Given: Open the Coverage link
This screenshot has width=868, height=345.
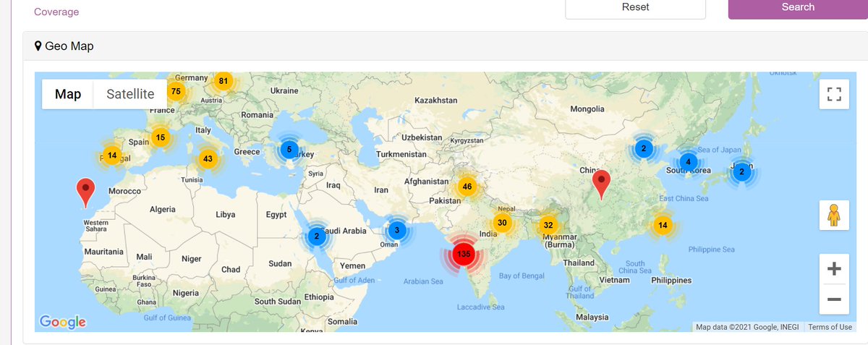Looking at the screenshot, I should pyautogui.click(x=56, y=12).
